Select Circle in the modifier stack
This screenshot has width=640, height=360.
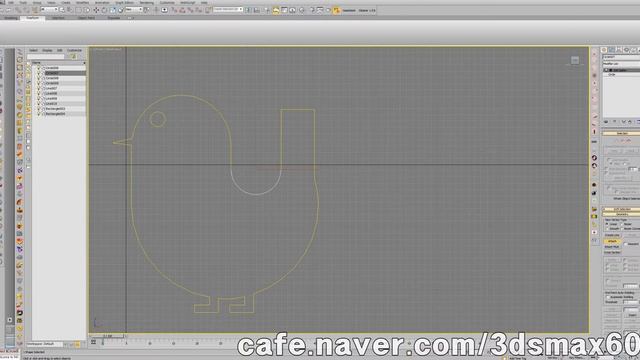612,75
